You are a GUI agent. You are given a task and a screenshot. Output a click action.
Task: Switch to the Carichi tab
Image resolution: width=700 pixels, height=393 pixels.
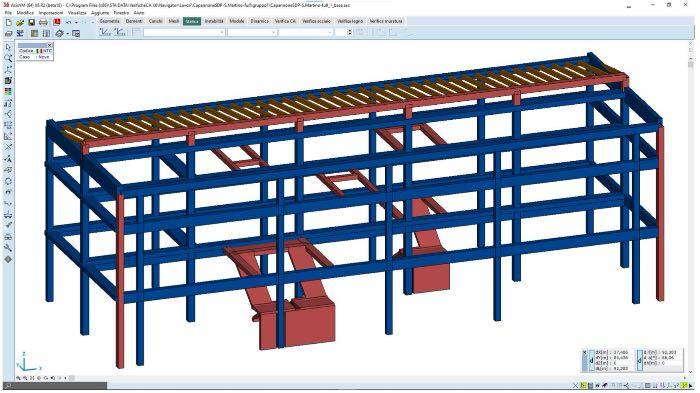pos(155,21)
